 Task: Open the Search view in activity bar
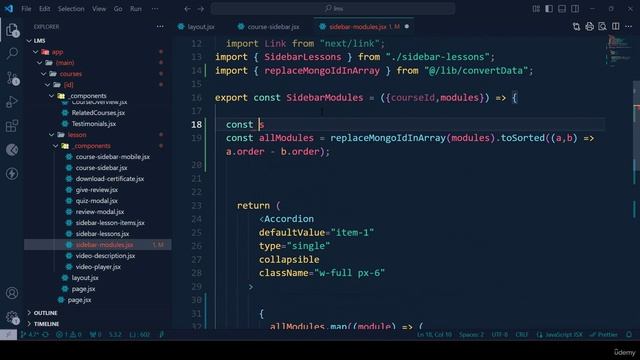(x=12, y=53)
